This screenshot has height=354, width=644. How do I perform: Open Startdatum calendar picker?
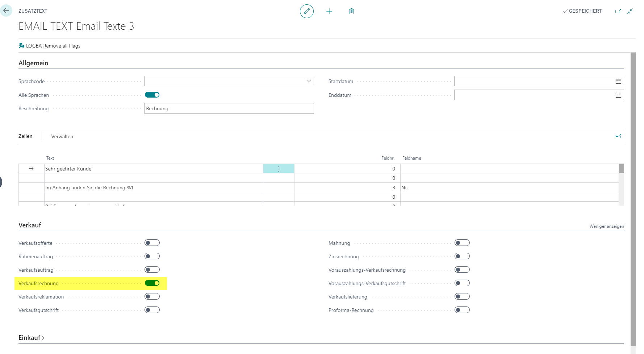tap(618, 81)
